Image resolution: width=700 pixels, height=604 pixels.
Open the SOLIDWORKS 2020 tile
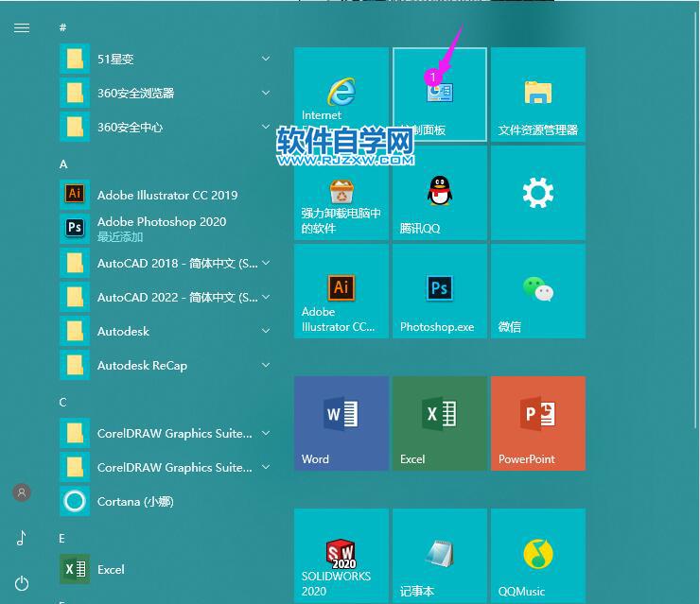(x=341, y=556)
